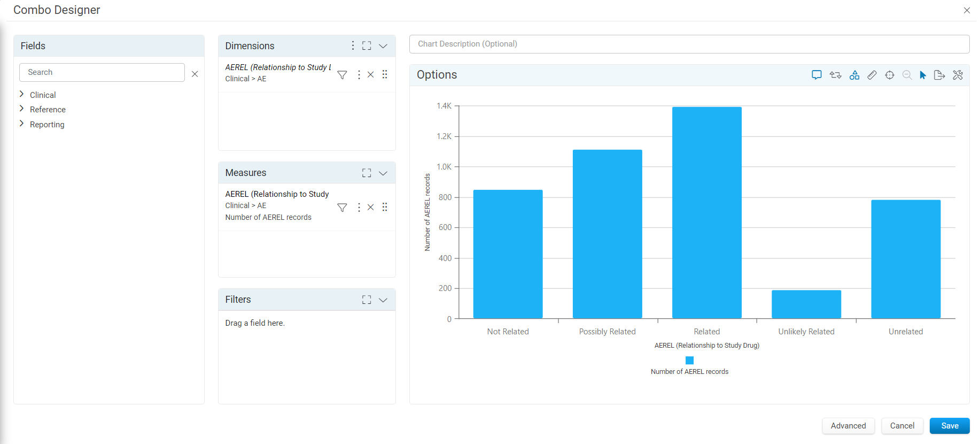The height and width of the screenshot is (444, 980).
Task: Open more options for AEREL dimension
Action: [x=359, y=75]
